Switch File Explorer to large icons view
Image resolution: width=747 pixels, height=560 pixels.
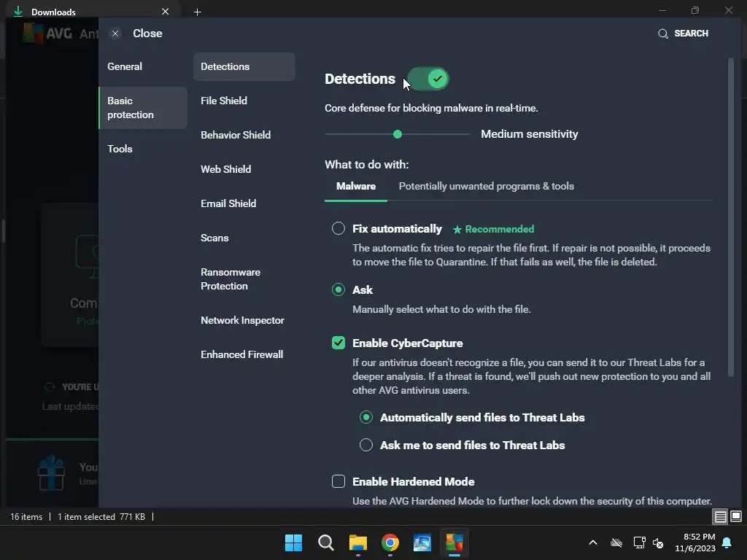coord(736,516)
